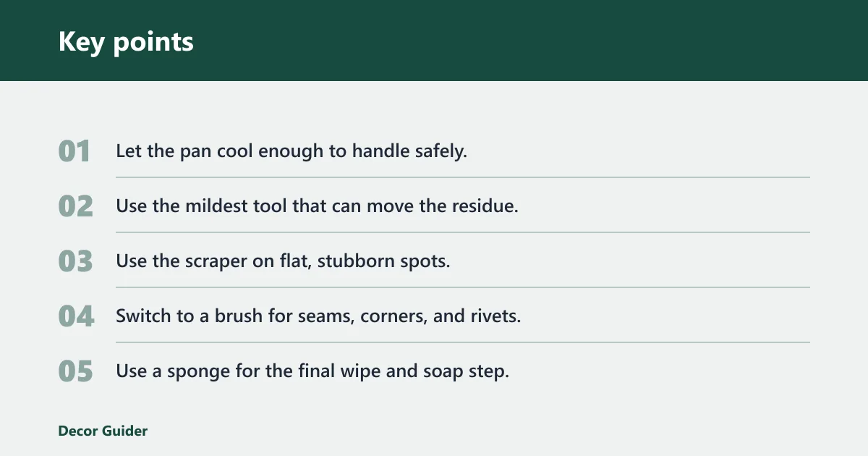Click the "Key points" heading
The width and height of the screenshot is (868, 456).
126,42
